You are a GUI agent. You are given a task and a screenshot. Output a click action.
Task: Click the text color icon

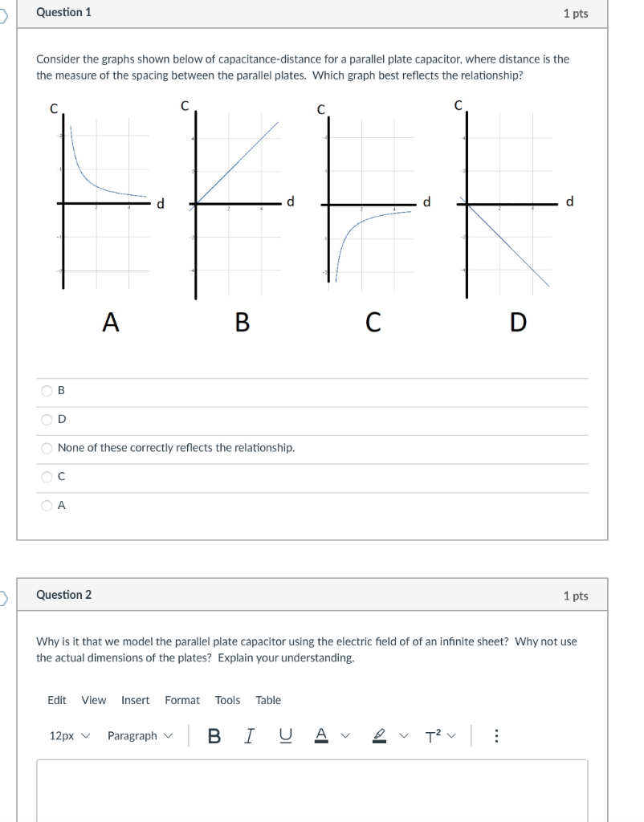coord(321,735)
